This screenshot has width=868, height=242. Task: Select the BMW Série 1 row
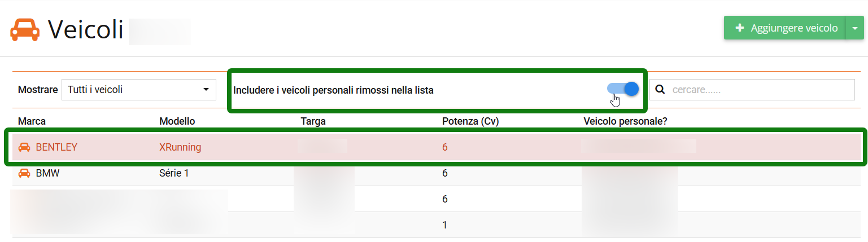pyautogui.click(x=437, y=173)
